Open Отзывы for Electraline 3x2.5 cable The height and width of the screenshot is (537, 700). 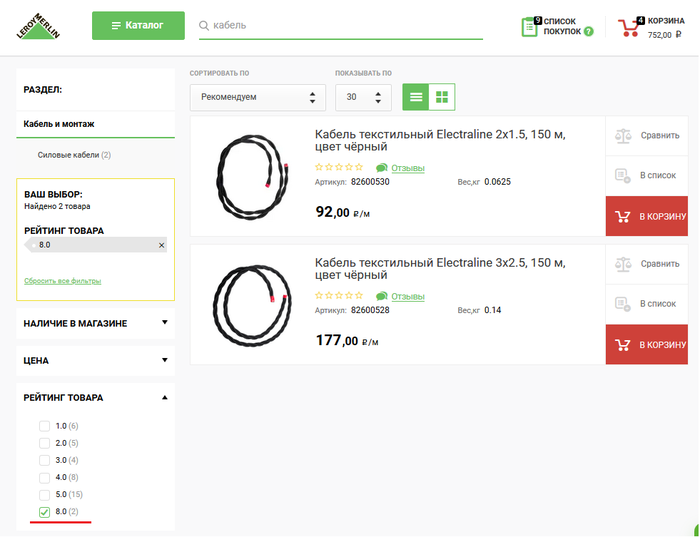(408, 296)
